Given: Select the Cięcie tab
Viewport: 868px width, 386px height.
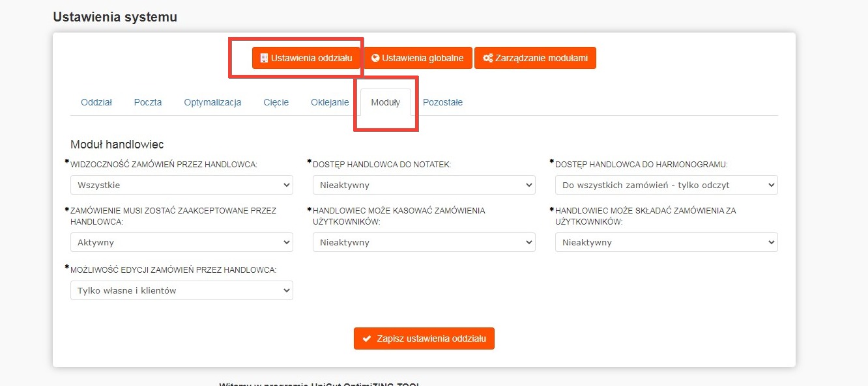Looking at the screenshot, I should click(276, 102).
